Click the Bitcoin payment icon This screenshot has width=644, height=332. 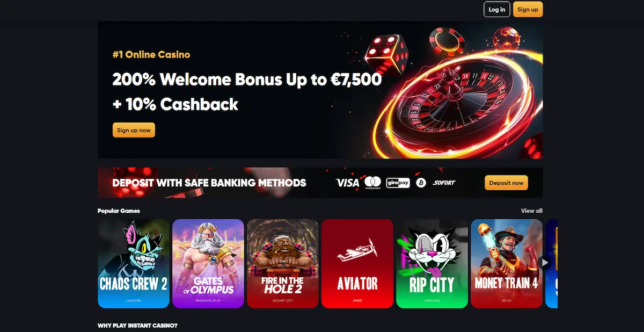(421, 183)
